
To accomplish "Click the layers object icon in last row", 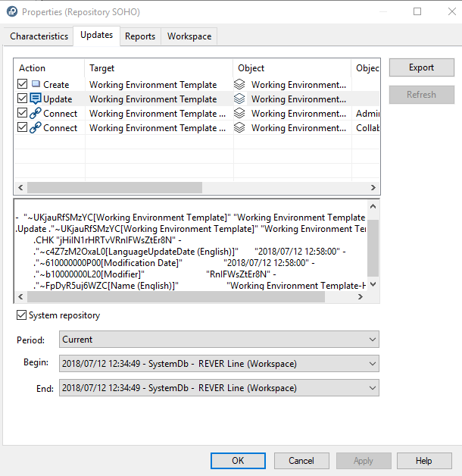I will tap(239, 128).
